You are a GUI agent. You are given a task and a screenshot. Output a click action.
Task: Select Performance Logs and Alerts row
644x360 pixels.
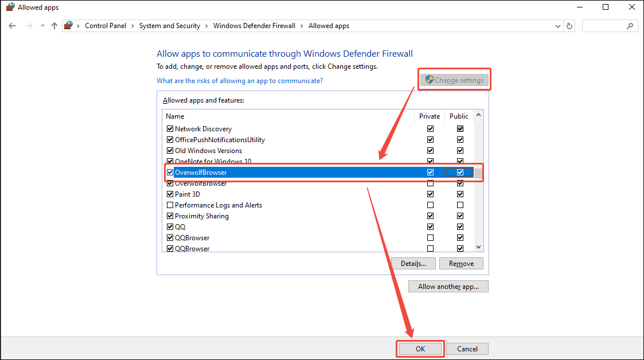tap(319, 205)
